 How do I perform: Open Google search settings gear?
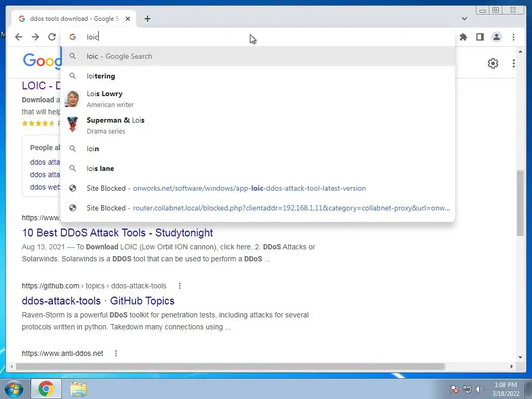[x=493, y=63]
